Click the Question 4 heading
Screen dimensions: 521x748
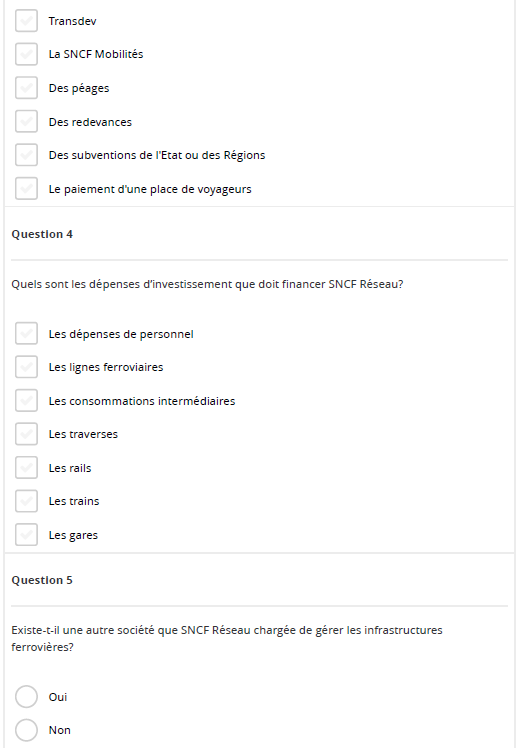pos(42,234)
